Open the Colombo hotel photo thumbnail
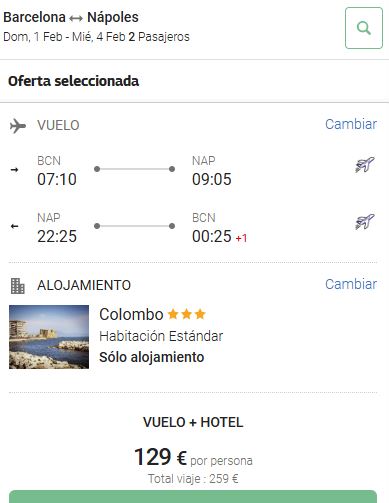 [49, 337]
